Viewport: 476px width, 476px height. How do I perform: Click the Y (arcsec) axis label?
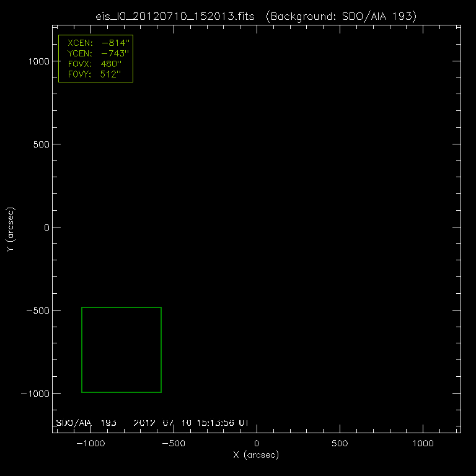(11, 228)
